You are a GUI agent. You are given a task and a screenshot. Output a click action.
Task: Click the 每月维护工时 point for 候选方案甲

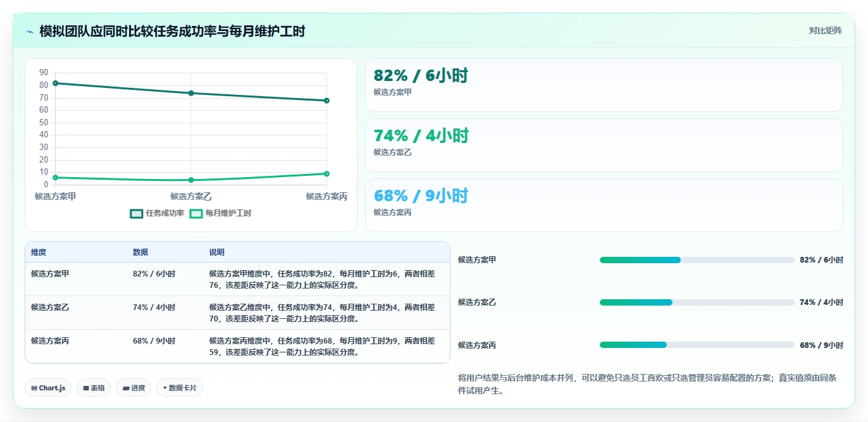coord(56,177)
